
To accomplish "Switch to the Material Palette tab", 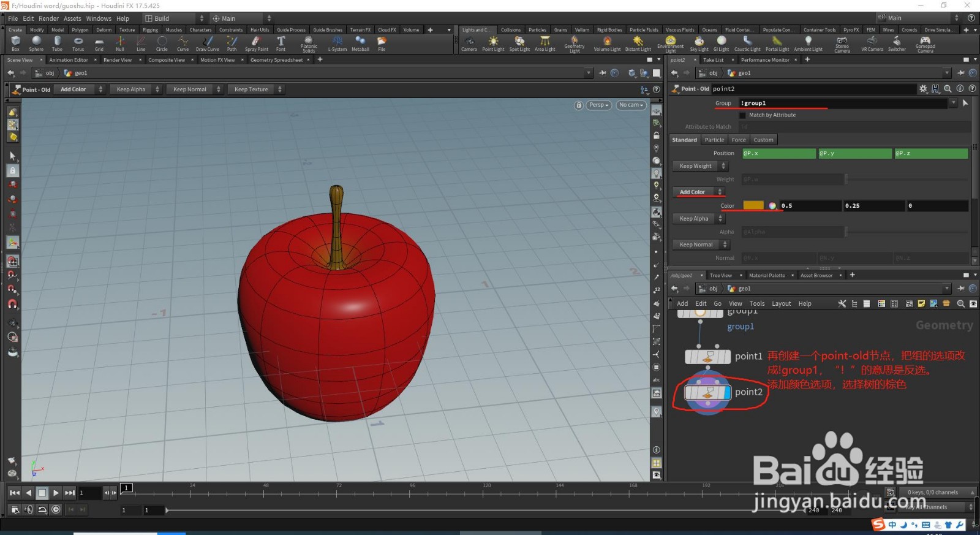I will pyautogui.click(x=767, y=276).
